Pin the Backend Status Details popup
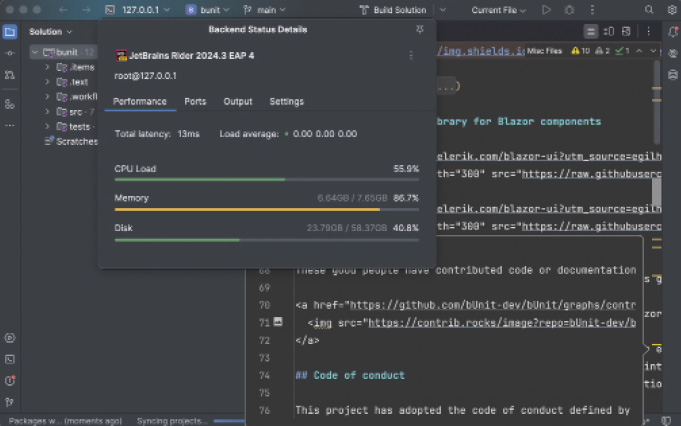 click(420, 30)
